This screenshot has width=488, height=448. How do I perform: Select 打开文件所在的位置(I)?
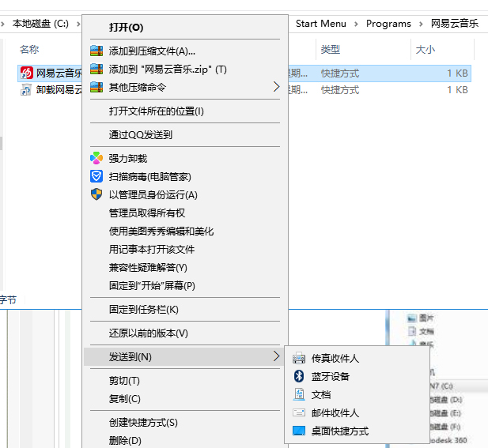[x=185, y=111]
